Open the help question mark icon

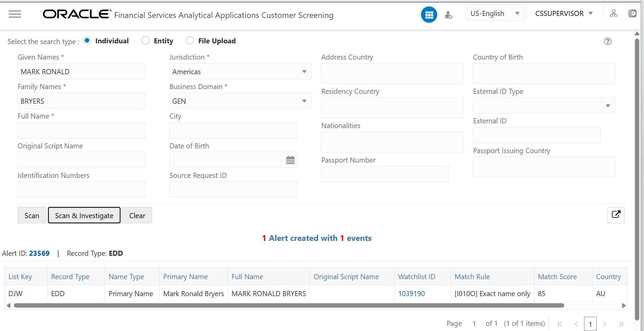[608, 41]
